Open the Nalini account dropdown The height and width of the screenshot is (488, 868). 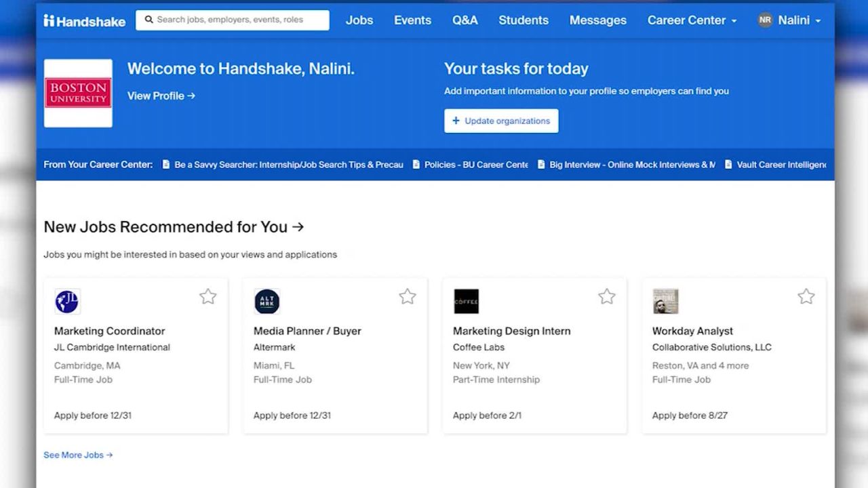pyautogui.click(x=800, y=20)
